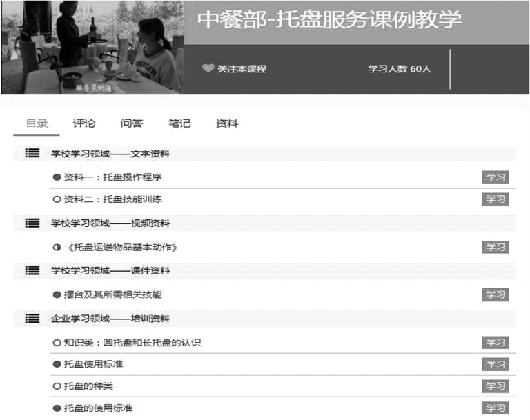Toggle empty circle marker for 资料二：托盘技能训练
This screenshot has width=530, height=420.
(57, 199)
